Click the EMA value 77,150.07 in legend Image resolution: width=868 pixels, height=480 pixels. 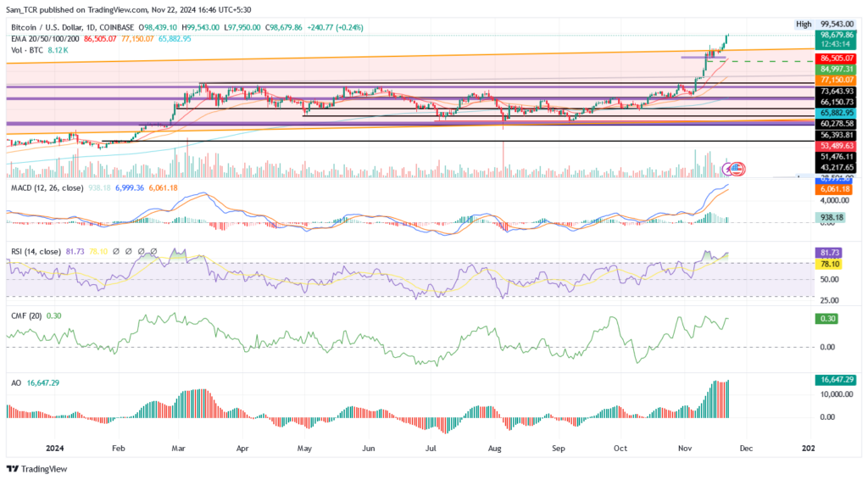(x=137, y=39)
